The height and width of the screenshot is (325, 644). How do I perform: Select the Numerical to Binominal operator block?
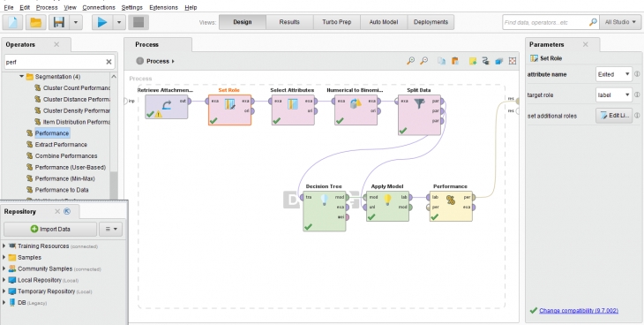coord(356,110)
